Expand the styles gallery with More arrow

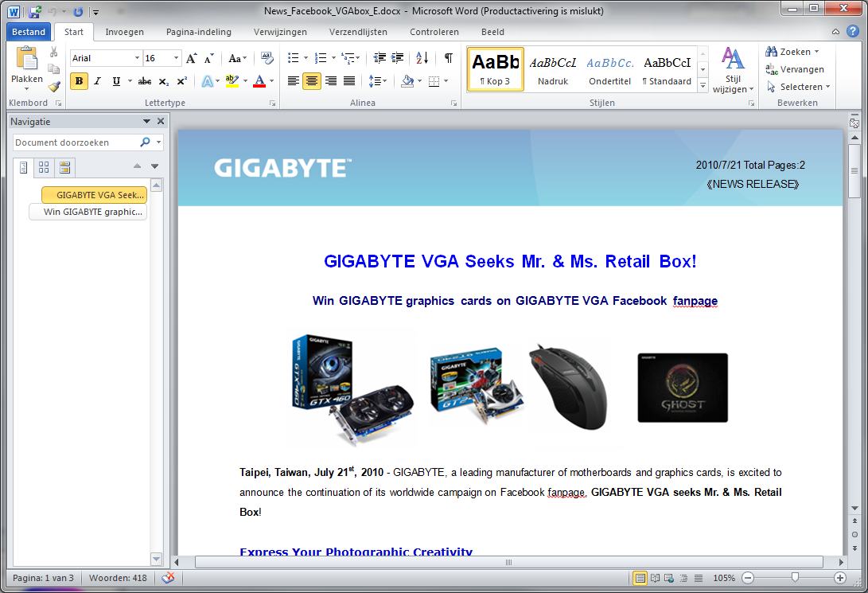703,86
